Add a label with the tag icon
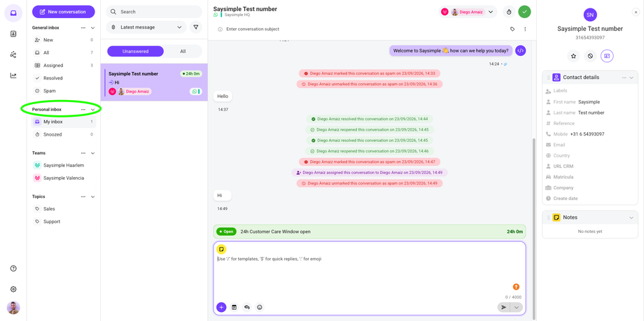The image size is (644, 321). 512,29
